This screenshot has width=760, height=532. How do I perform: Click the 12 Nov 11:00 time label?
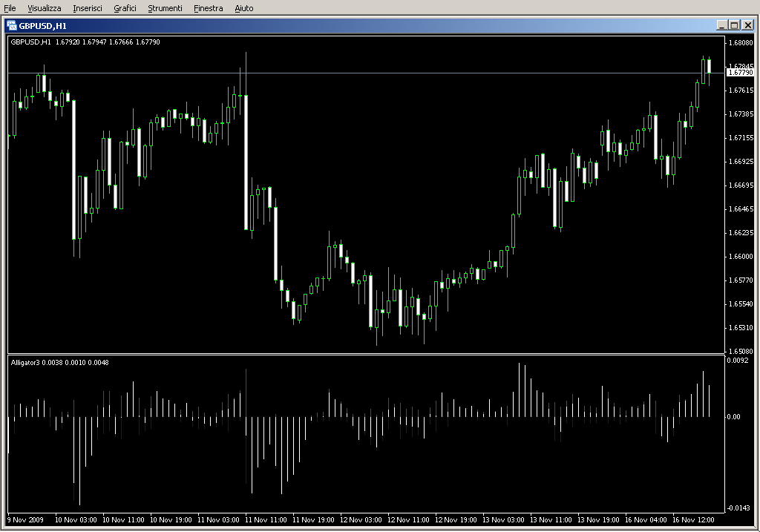coord(408,520)
